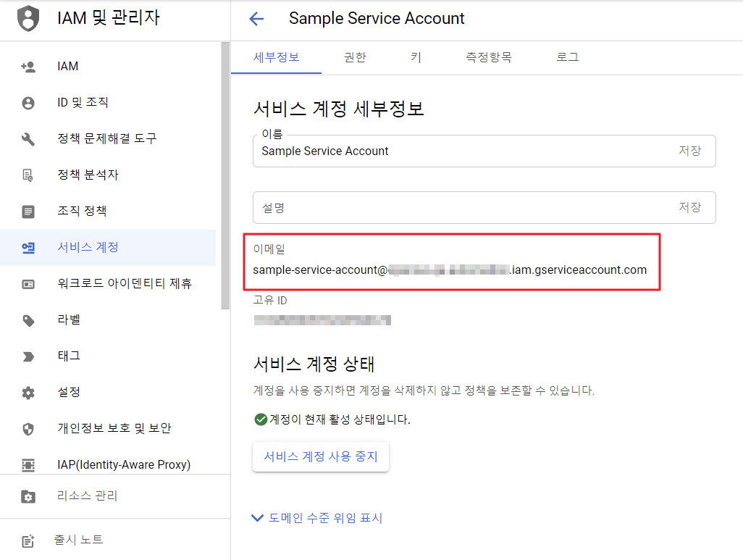Select the 측정항목 tab
Screen dimensions: 743x560
[488, 58]
